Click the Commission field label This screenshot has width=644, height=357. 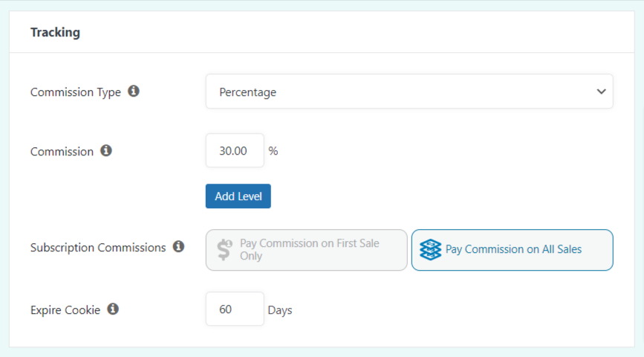pos(62,152)
